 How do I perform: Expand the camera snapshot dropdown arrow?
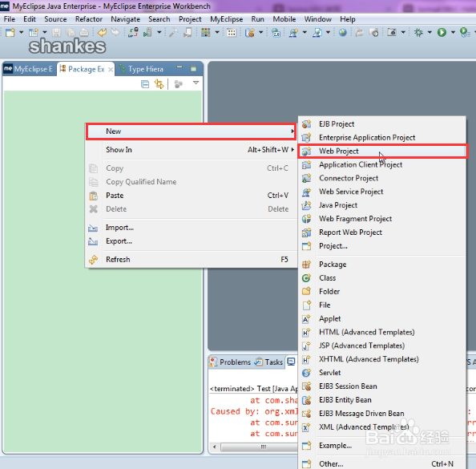pos(403,32)
